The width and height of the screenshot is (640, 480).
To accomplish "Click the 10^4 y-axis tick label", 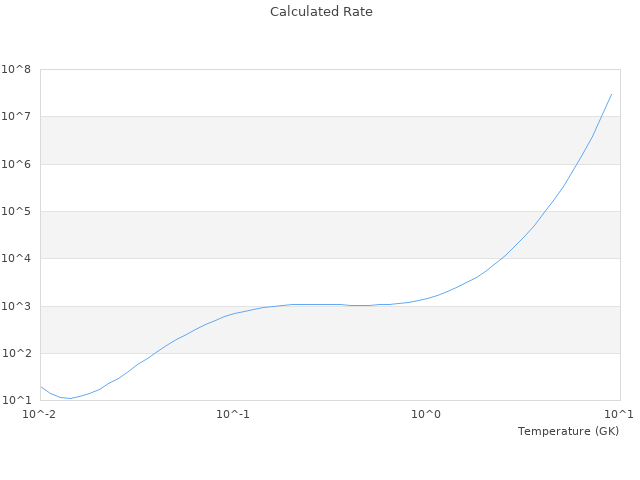I will coord(16,259).
